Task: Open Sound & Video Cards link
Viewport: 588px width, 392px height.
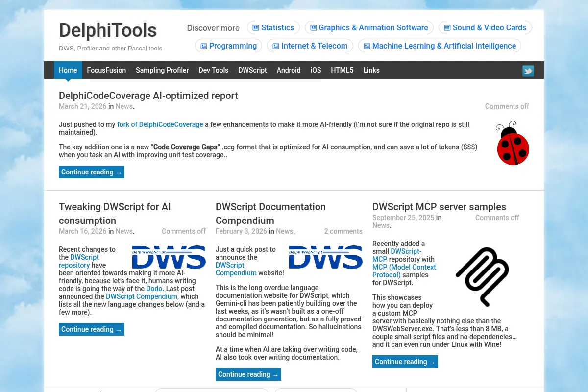Action: (485, 28)
